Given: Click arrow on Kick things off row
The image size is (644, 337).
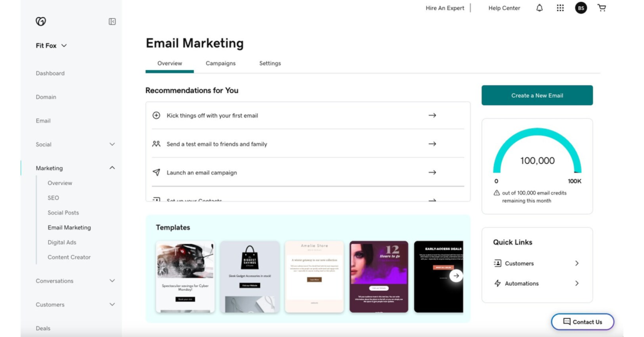Looking at the screenshot, I should point(432,115).
